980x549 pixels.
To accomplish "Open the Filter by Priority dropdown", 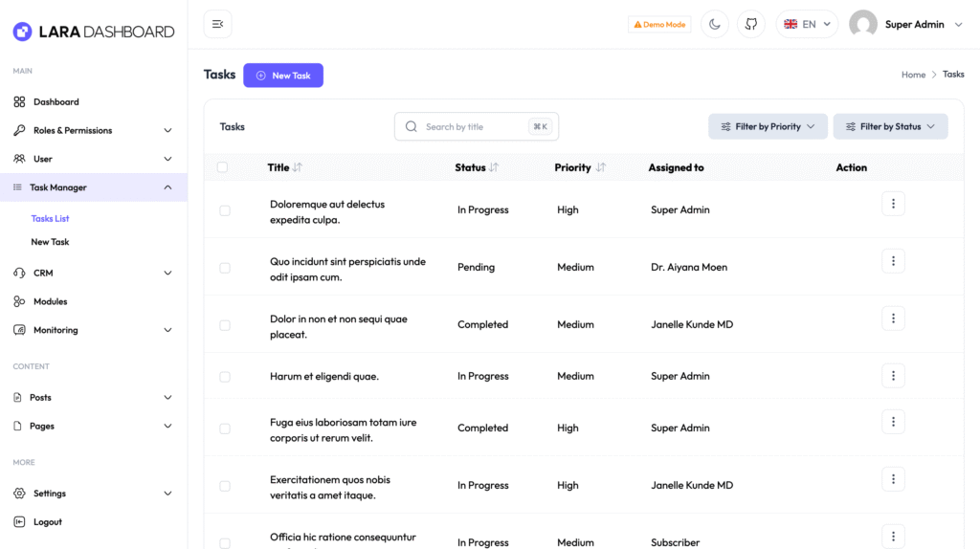I will 768,127.
